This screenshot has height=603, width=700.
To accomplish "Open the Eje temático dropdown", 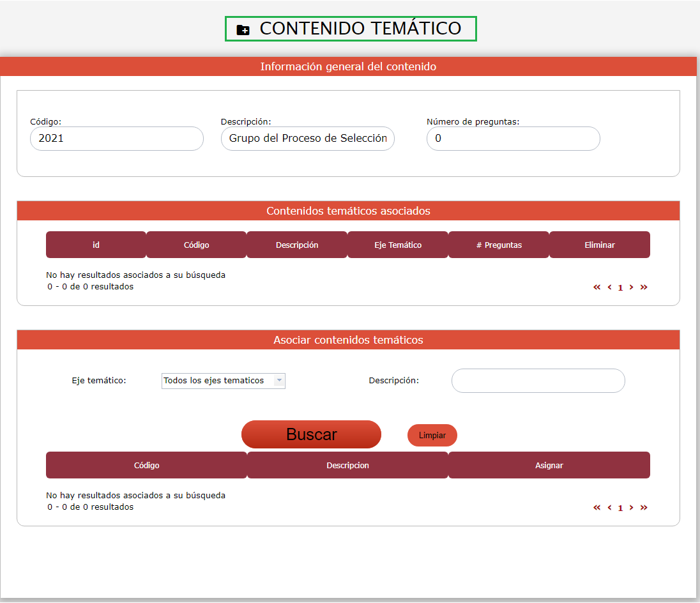I will click(223, 381).
